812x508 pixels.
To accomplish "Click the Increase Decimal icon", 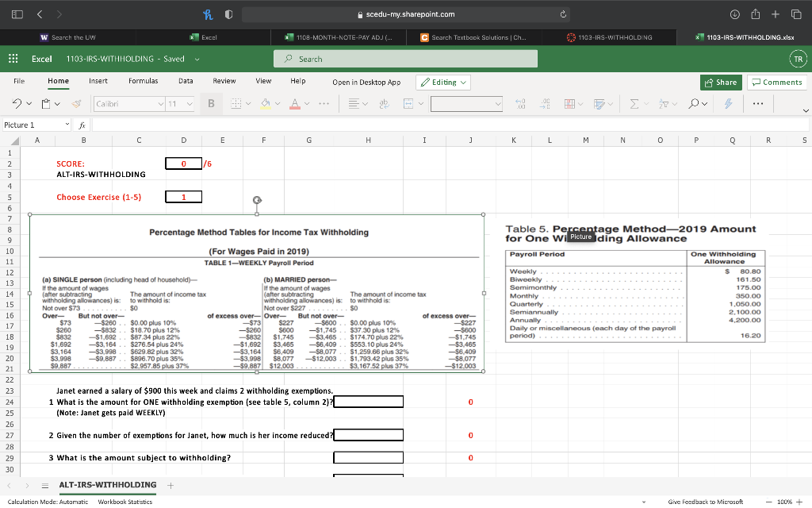I will pyautogui.click(x=545, y=103).
